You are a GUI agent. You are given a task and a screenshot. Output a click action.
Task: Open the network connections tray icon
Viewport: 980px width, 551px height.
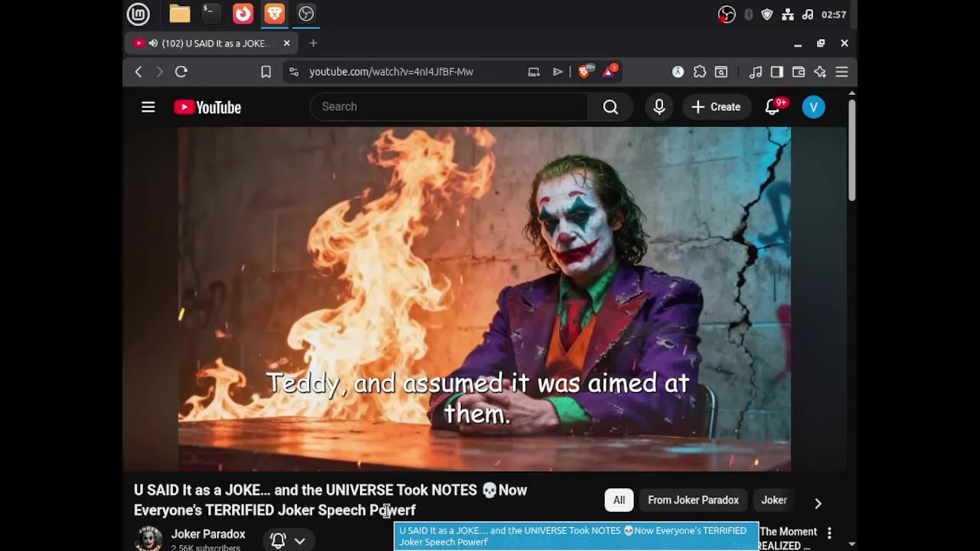tap(788, 15)
